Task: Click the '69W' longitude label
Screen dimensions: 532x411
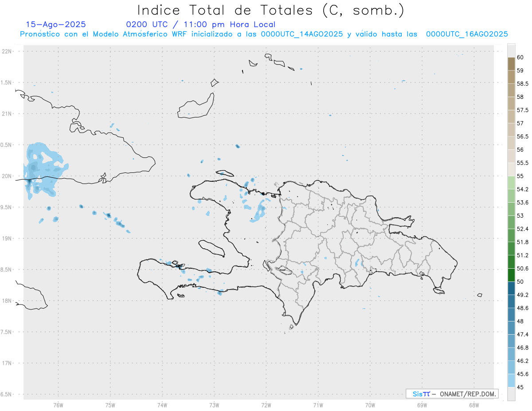Action: pos(422,405)
